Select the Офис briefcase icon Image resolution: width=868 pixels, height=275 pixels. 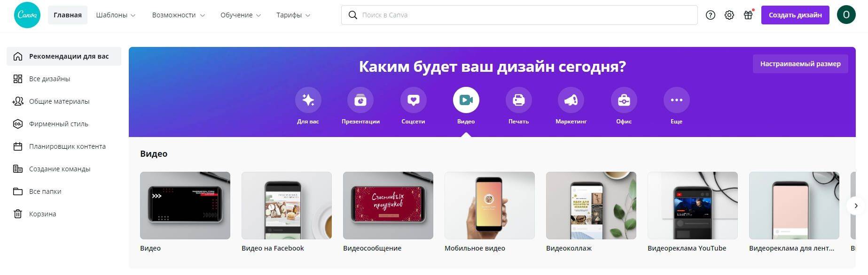624,100
